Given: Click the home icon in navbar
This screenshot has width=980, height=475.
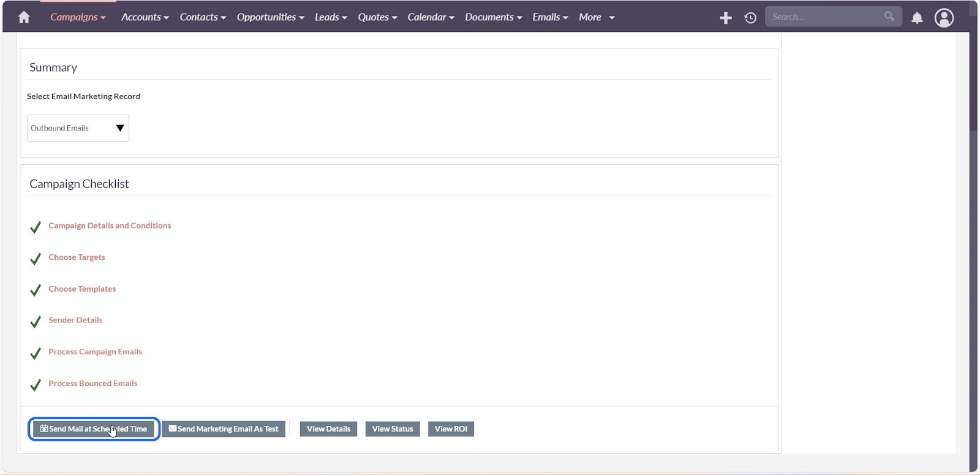Looking at the screenshot, I should pyautogui.click(x=24, y=17).
